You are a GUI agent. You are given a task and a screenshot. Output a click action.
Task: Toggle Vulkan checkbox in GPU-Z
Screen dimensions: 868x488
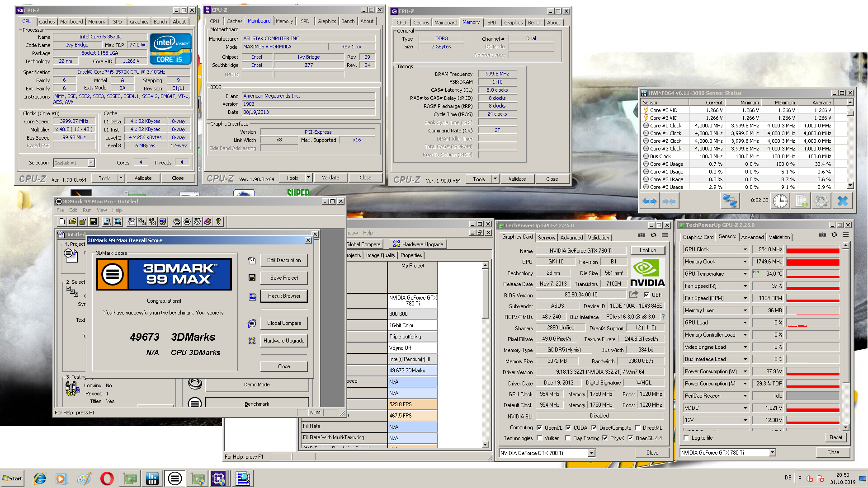(x=539, y=438)
